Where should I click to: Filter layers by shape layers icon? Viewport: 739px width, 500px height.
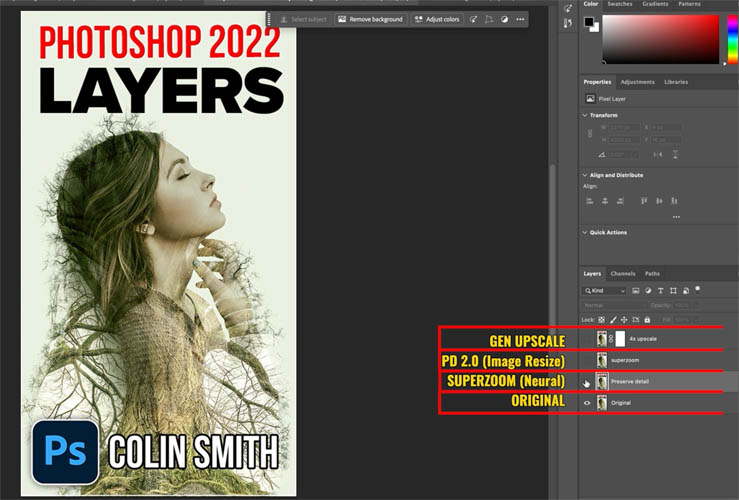click(673, 291)
